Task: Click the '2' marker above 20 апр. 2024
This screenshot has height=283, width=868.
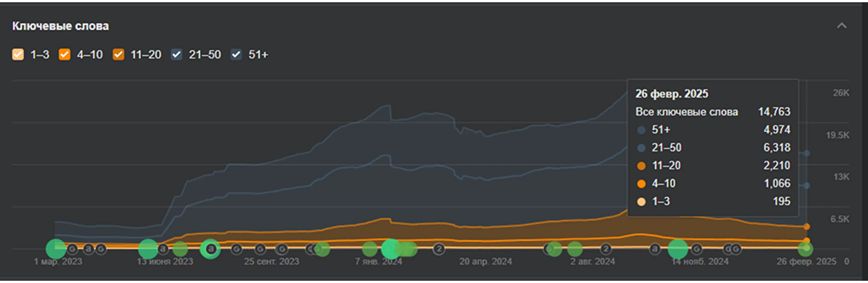Action: coord(439,249)
